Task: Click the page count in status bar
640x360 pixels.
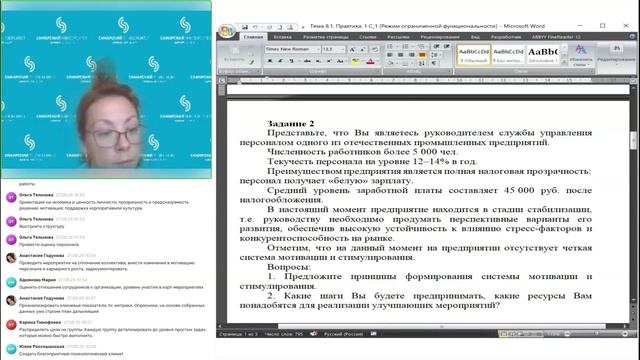Action: pos(239,334)
